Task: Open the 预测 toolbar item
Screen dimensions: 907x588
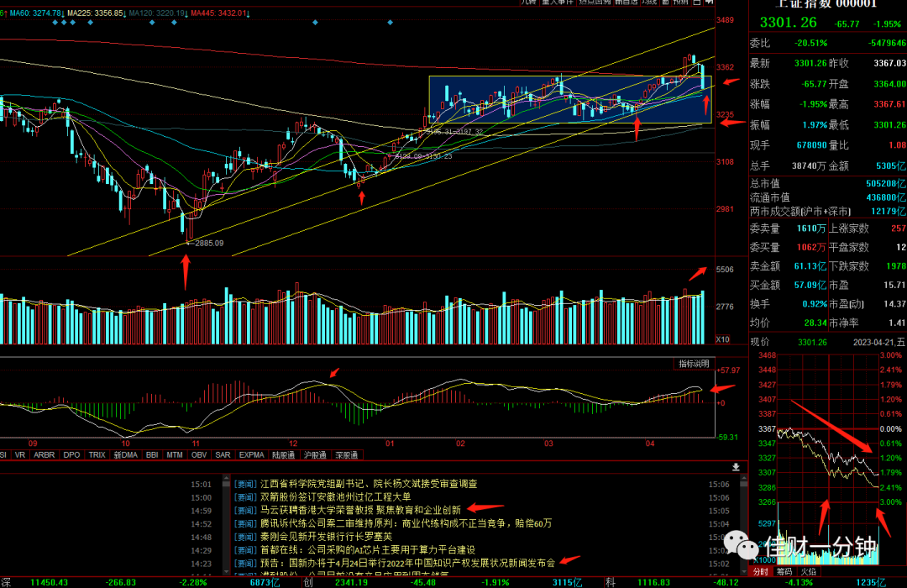Action: click(x=680, y=3)
